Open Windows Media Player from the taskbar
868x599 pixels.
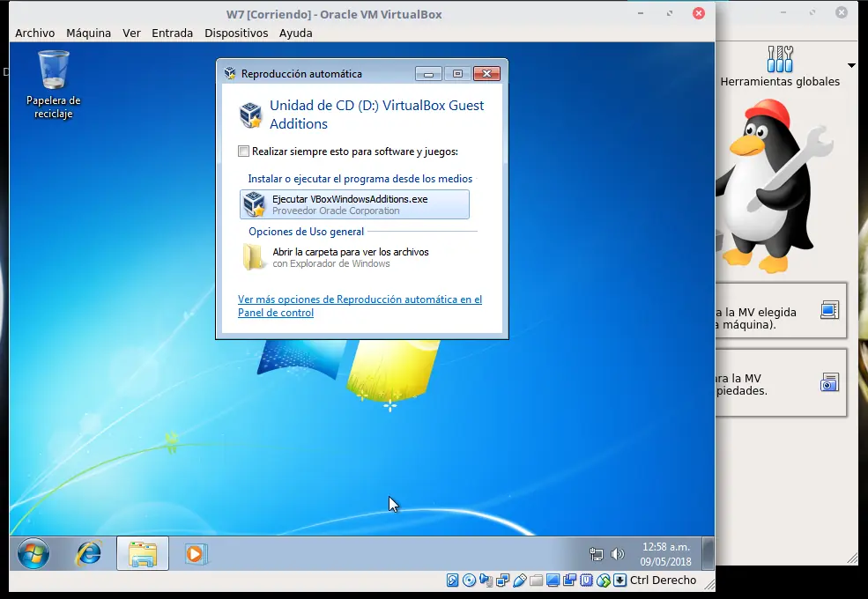click(195, 553)
